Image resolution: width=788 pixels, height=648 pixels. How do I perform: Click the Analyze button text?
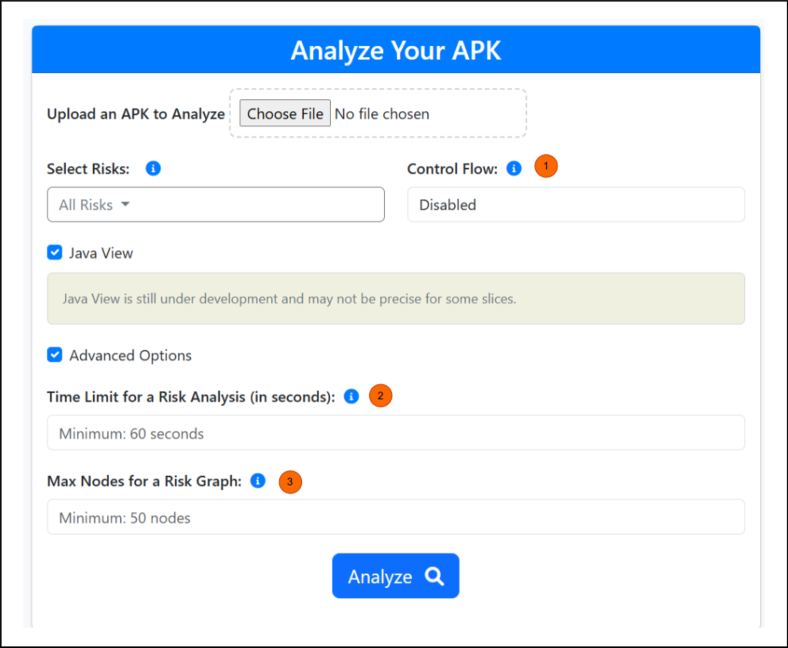[380, 577]
